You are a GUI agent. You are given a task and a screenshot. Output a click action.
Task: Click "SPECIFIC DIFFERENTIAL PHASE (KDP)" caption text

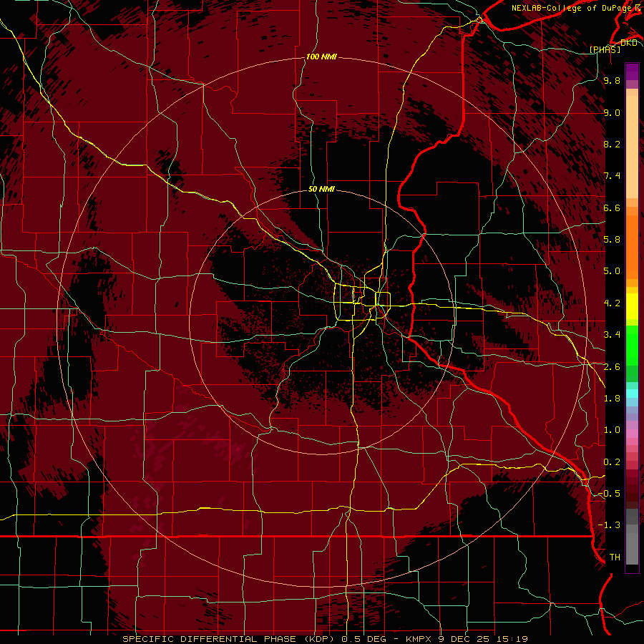(228, 639)
